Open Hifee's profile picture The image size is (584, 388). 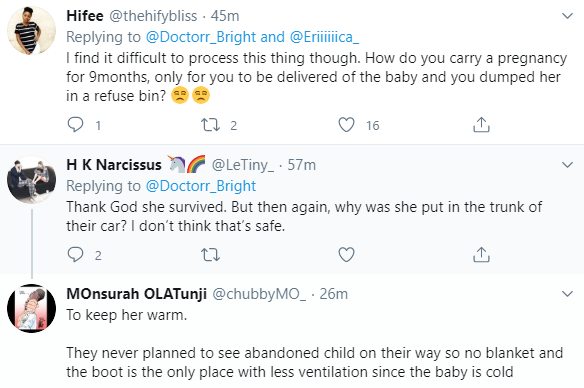(x=32, y=31)
